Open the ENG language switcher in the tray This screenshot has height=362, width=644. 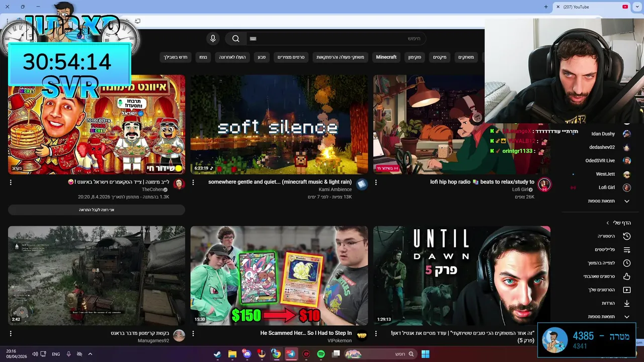56,354
